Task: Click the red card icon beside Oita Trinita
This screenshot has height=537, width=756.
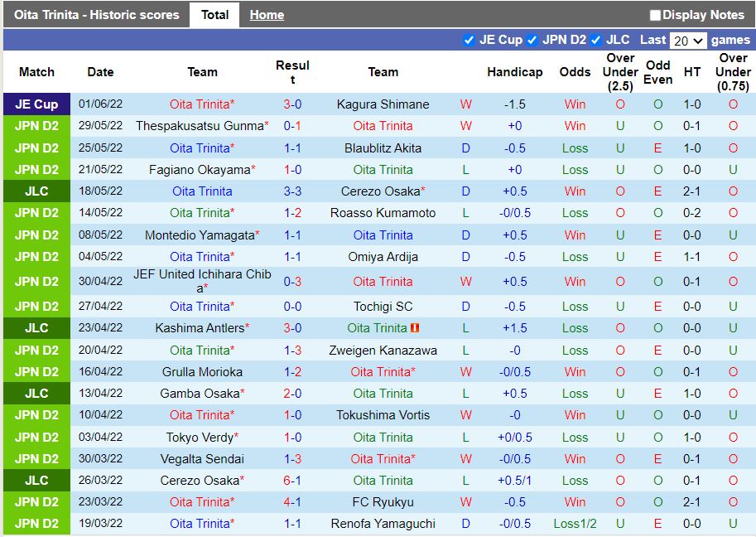Action: 415,328
